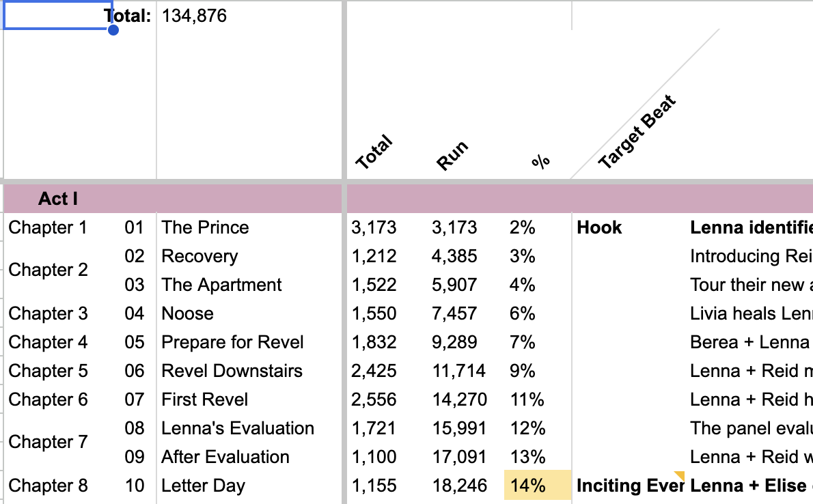This screenshot has height=504, width=813.
Task: Select Lenna's Evaluation scene cell
Action: [x=238, y=428]
